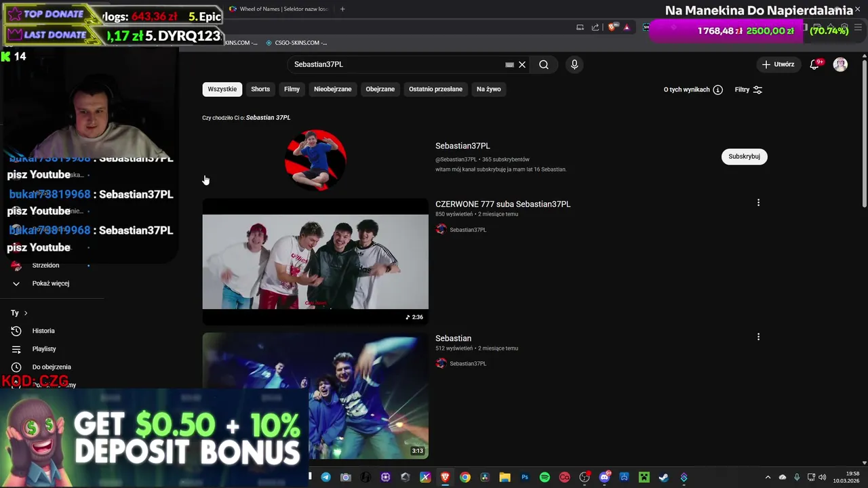Open Minecraft creeper icon in taskbar

[644, 477]
